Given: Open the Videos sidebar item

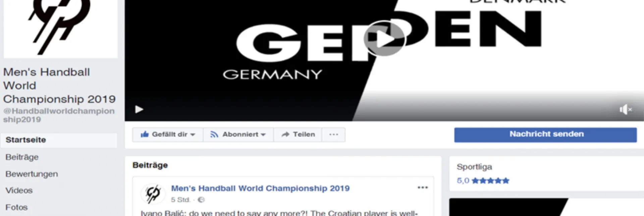Looking at the screenshot, I should pyautogui.click(x=19, y=191).
